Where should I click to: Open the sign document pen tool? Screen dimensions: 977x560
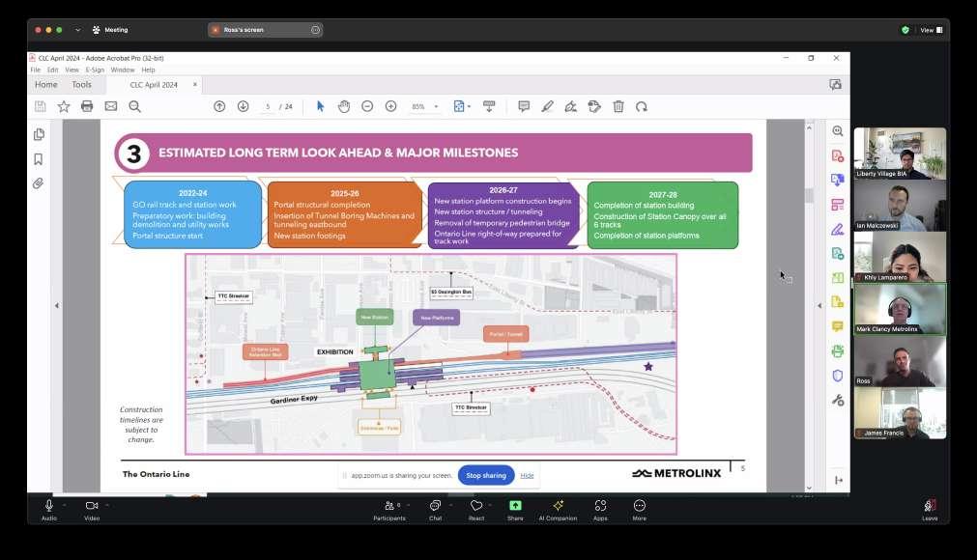[571, 106]
